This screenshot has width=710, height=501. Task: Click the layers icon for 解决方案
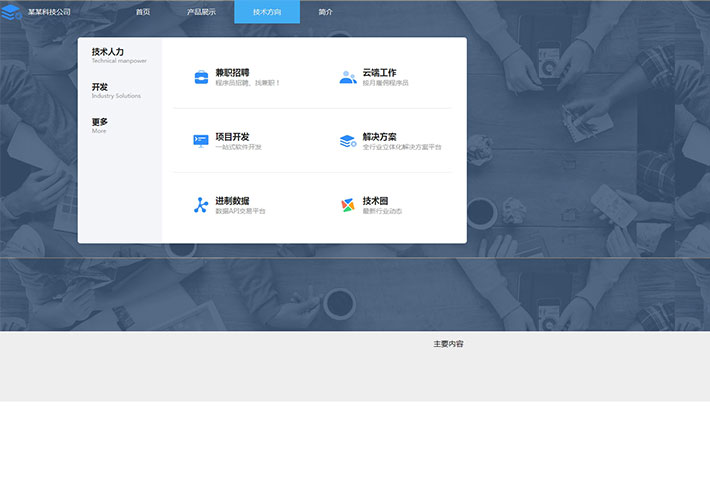coord(347,141)
